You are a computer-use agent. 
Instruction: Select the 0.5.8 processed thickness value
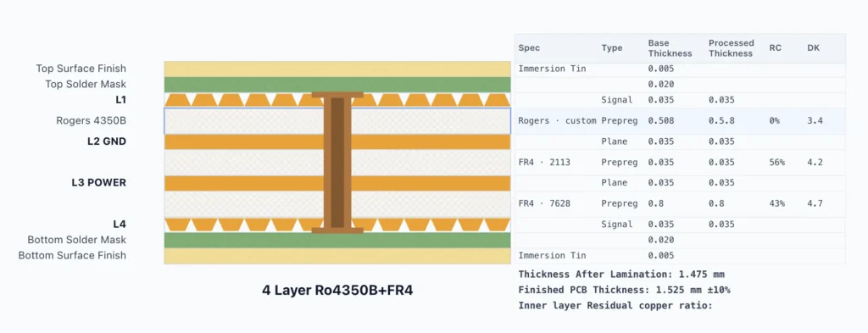pyautogui.click(x=721, y=120)
